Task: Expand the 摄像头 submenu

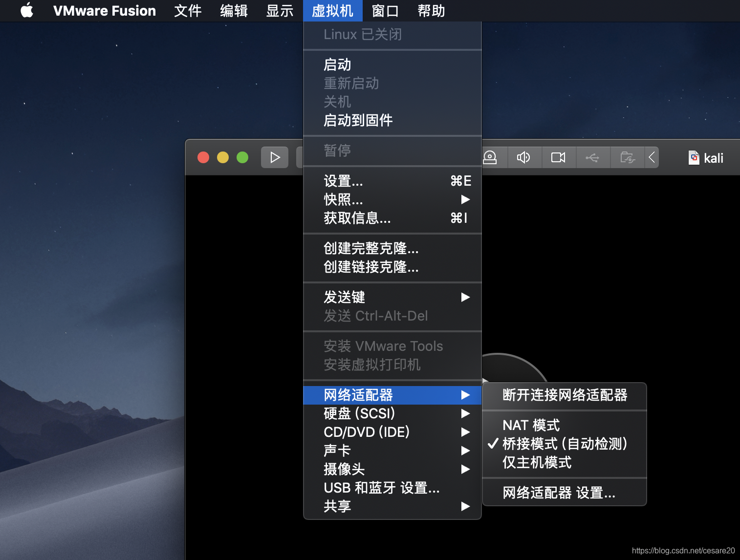Action: tap(392, 469)
